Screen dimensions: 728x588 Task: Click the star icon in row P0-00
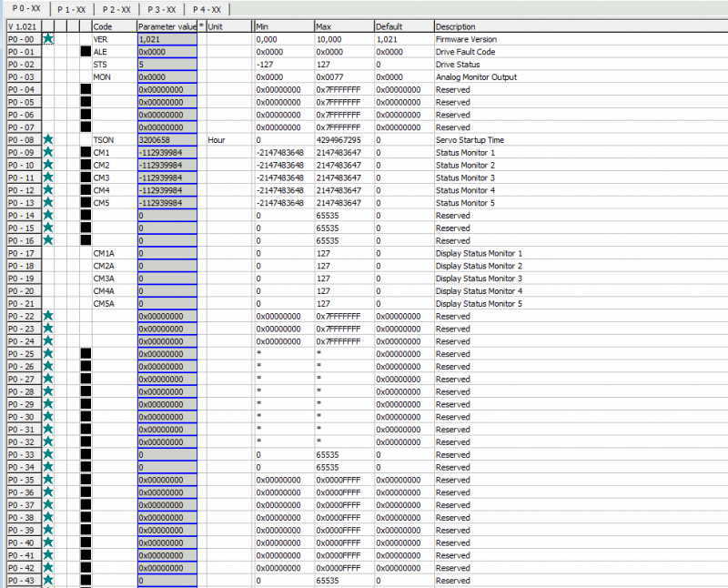[x=48, y=39]
